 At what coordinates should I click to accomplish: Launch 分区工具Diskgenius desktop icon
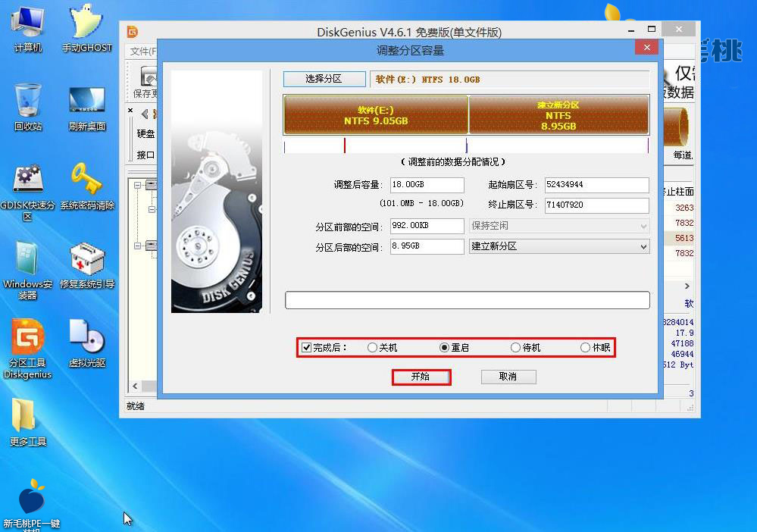coord(27,349)
